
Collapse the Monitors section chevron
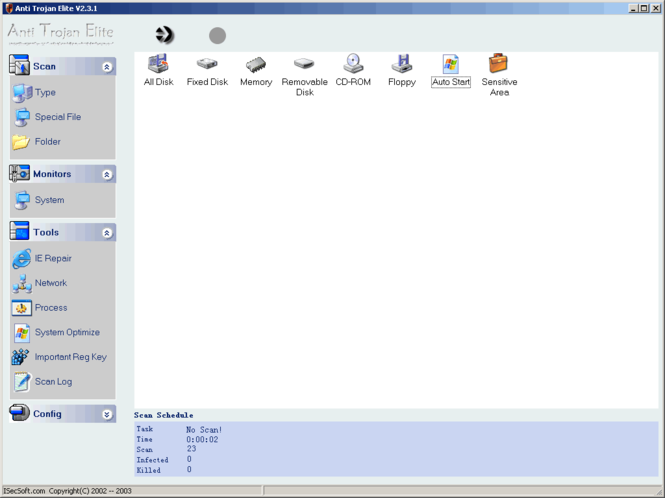click(x=107, y=174)
